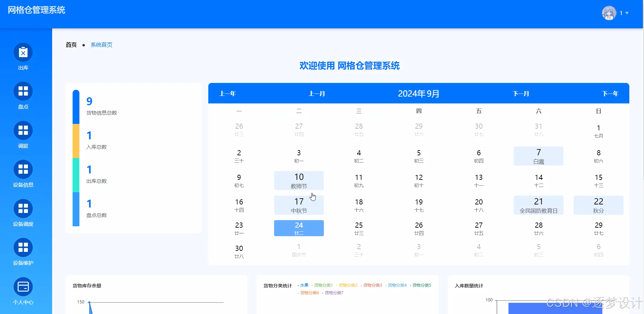Viewport: 644px width, 314px height.
Task: Click the 入库数量统计 chart title
Action: click(469, 286)
